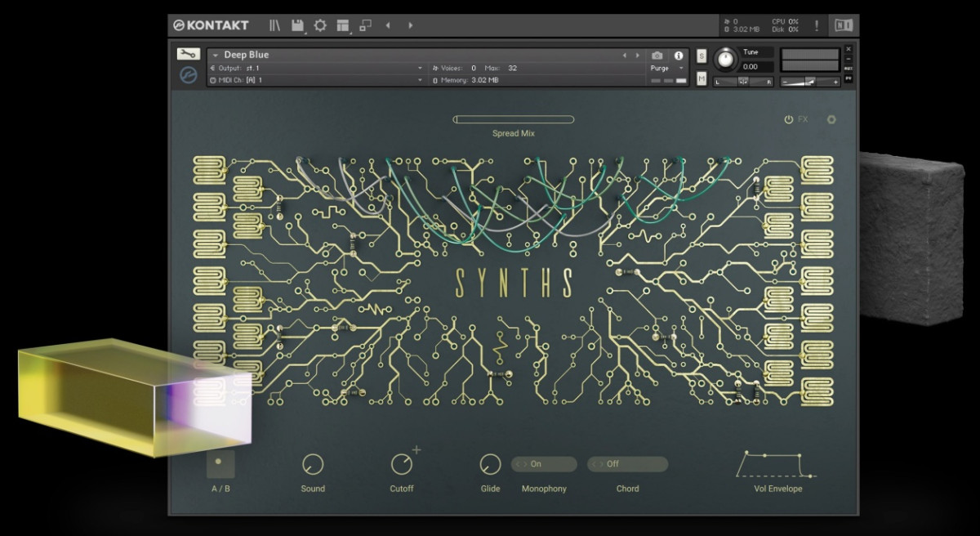The image size is (980, 536).
Task: Go to previous instrument via header left arrow
Action: click(388, 25)
